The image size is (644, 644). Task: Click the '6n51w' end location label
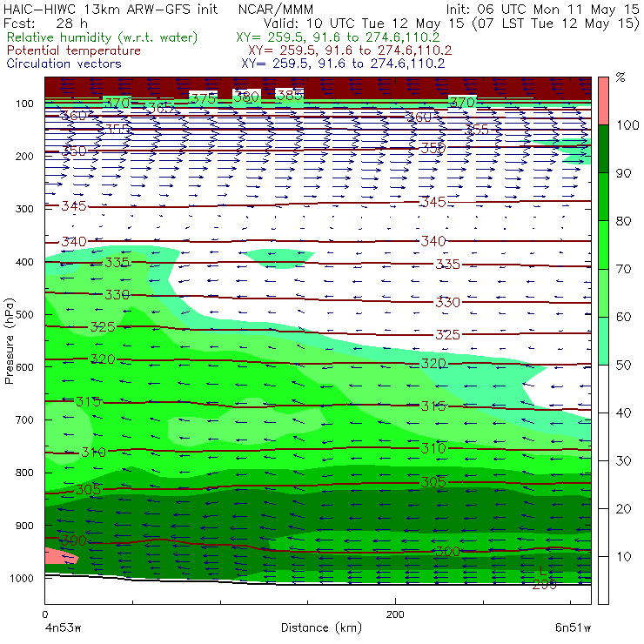[573, 627]
